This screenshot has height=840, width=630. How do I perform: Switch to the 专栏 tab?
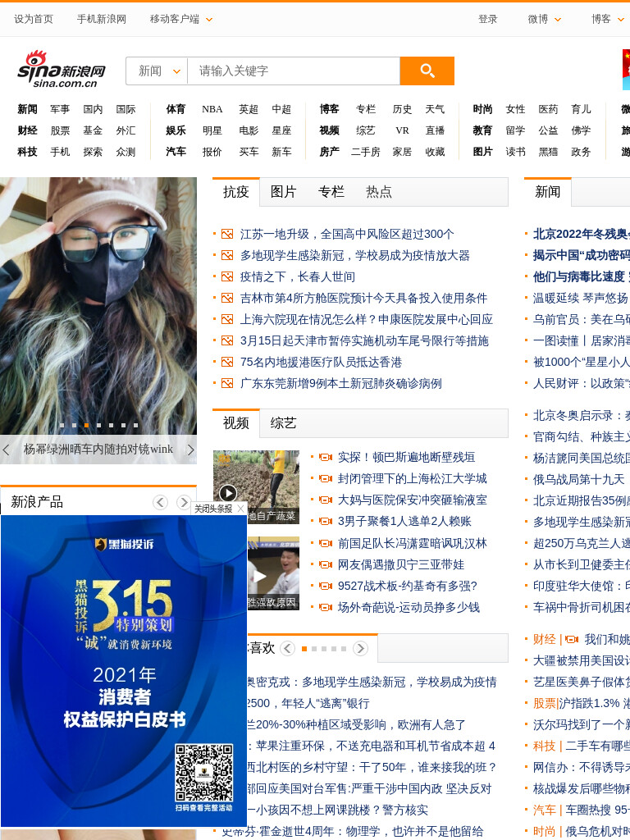[331, 192]
